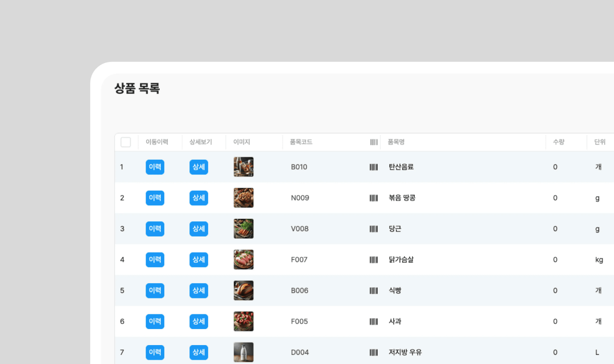Click the barcode icon in the 사과 row

pos(374,321)
